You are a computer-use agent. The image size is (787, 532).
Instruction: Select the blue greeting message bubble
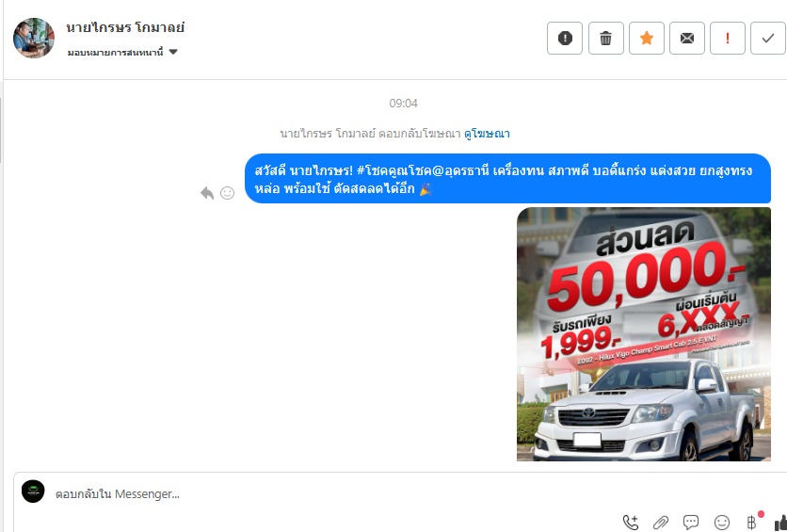point(508,179)
